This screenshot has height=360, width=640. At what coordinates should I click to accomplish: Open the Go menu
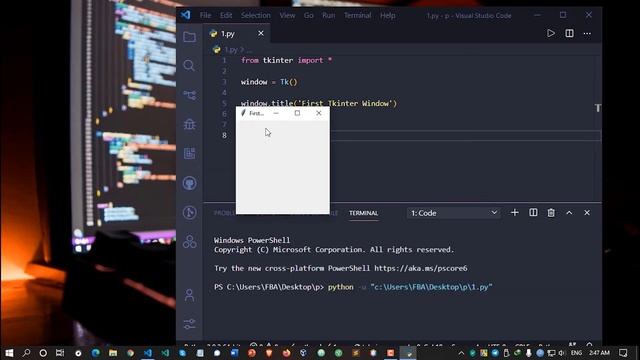point(309,16)
